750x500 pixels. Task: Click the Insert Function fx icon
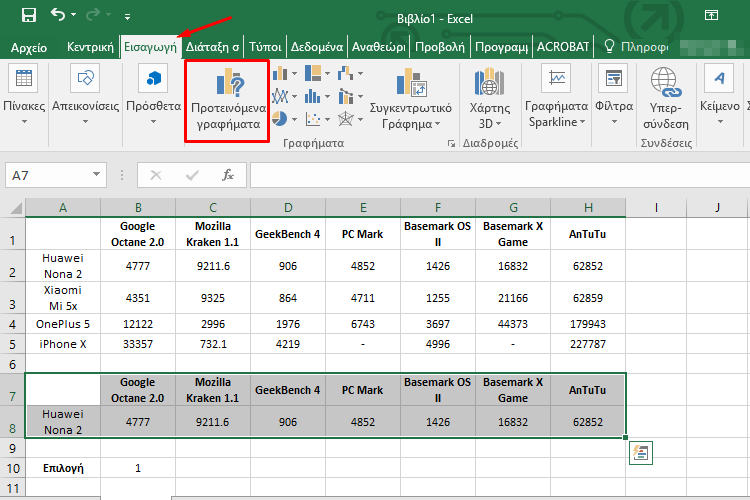pos(228,175)
